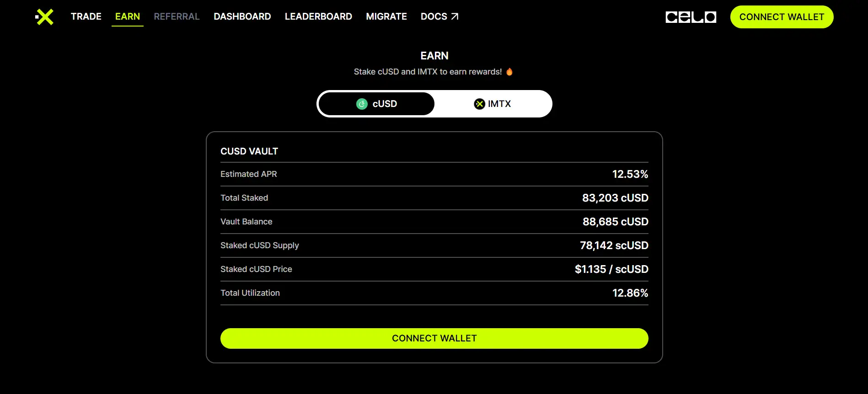Go to the MIGRATE page
Viewport: 868px width, 394px height.
coord(386,16)
